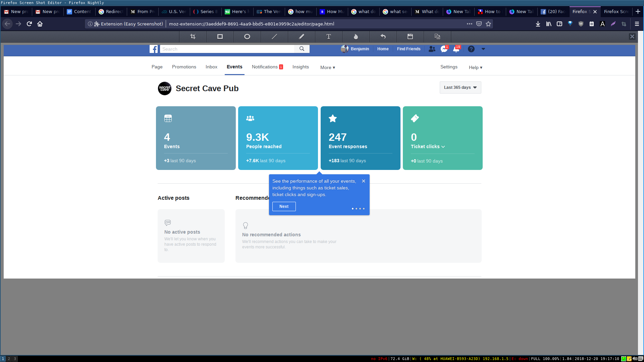Open the page actions ellipsis menu

(x=470, y=24)
